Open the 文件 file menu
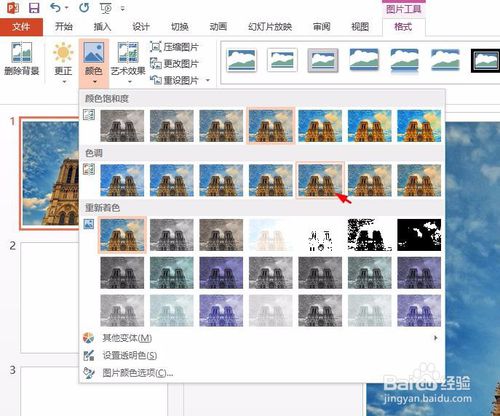The image size is (500, 416). [21, 27]
